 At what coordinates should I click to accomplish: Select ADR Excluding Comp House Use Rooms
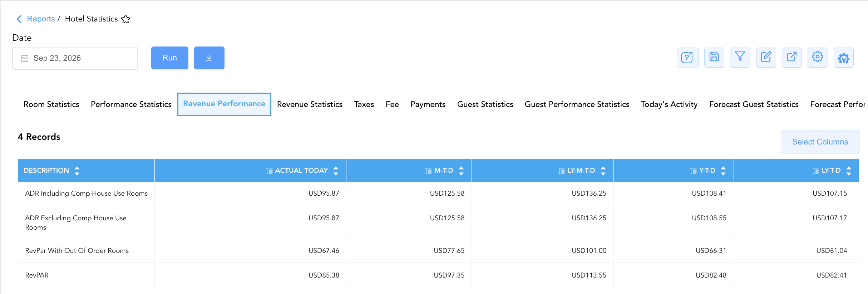pyautogui.click(x=76, y=222)
